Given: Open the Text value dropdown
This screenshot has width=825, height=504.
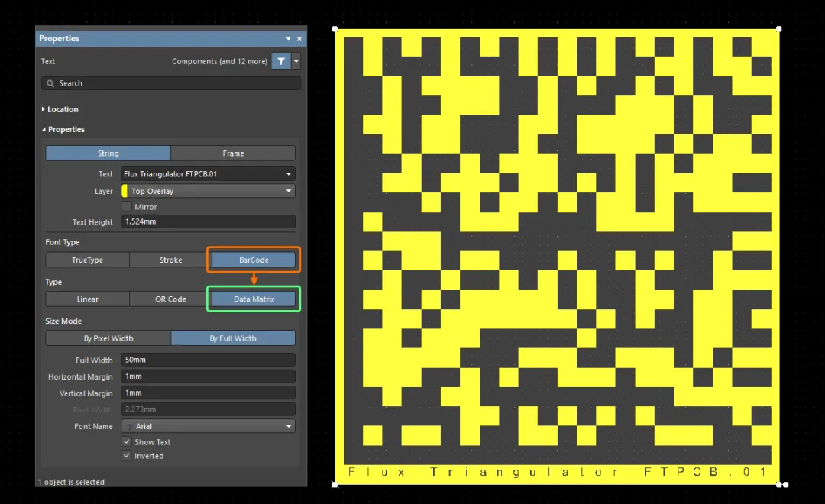Looking at the screenshot, I should pyautogui.click(x=288, y=173).
